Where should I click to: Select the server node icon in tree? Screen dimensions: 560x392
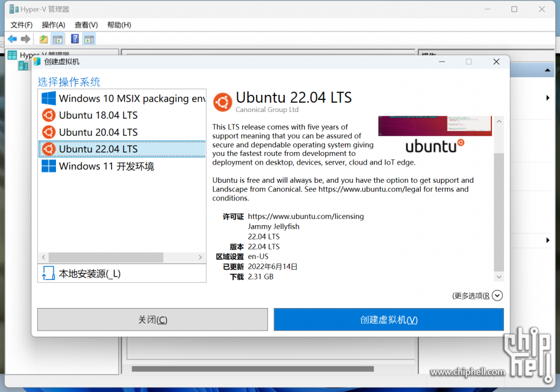point(23,66)
